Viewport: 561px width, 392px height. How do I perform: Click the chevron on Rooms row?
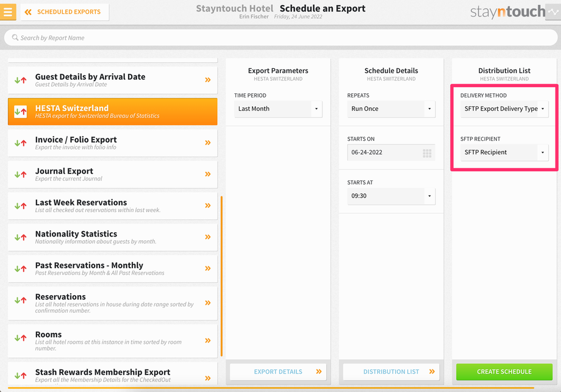(208, 341)
